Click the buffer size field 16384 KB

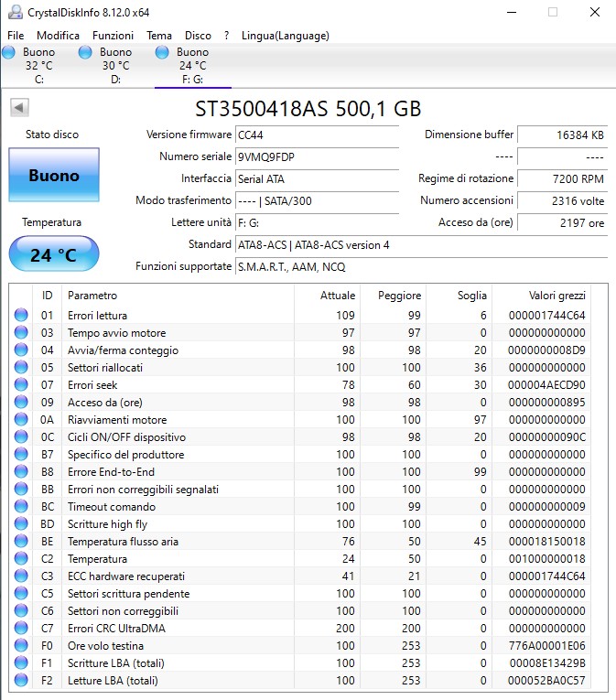coord(562,135)
